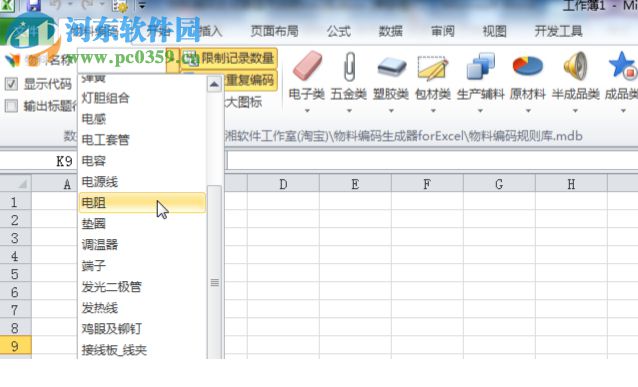Open the 公式 ribbon tab
This screenshot has height=387, width=638.
tap(339, 31)
